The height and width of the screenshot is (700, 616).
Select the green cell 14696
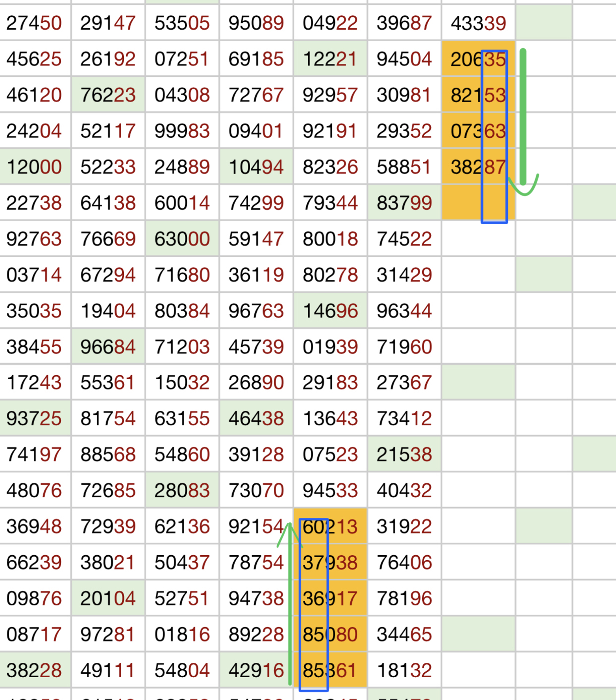[330, 311]
